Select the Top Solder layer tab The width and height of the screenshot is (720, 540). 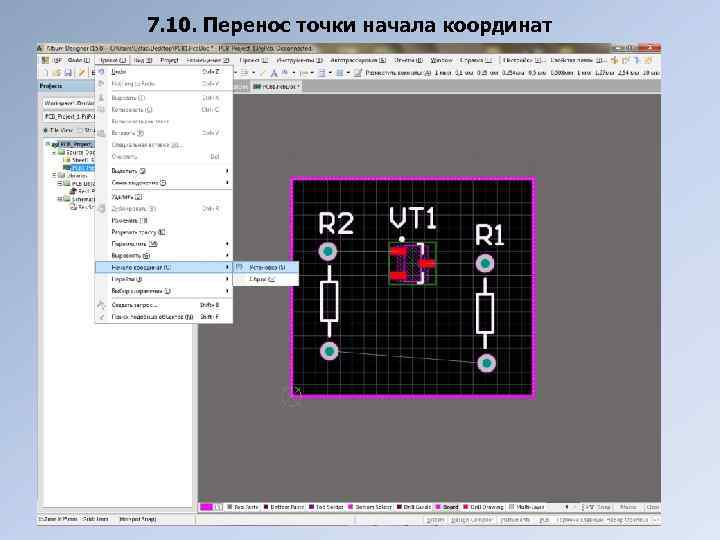(x=326, y=507)
